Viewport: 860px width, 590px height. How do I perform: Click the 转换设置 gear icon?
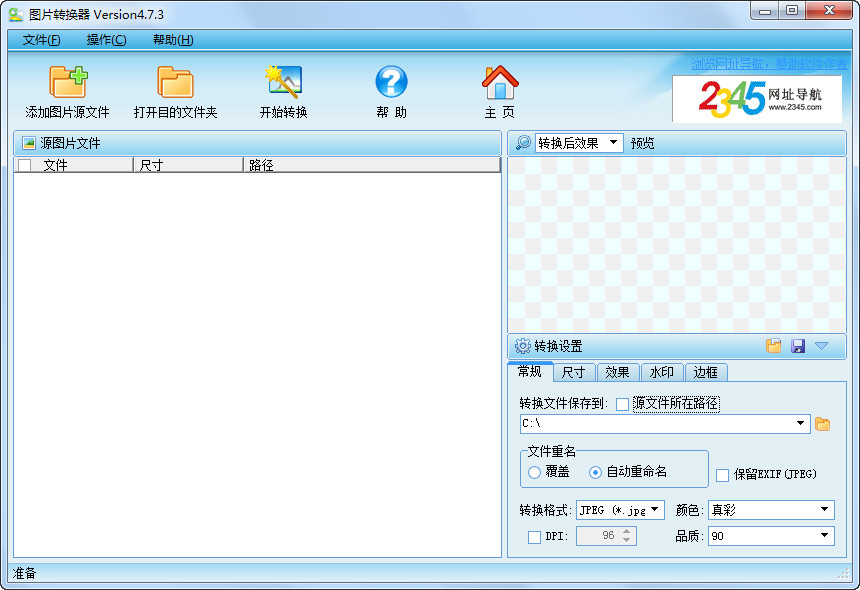click(x=523, y=346)
